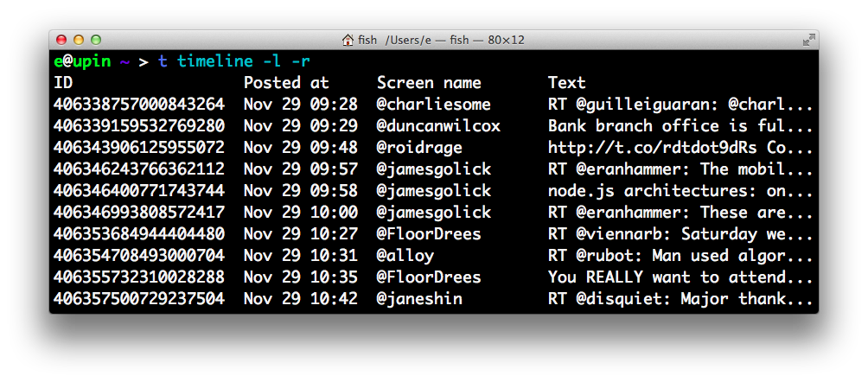Viewport: 868px width, 382px height.
Task: Click the 'Posted at' column header
Action: [x=286, y=83]
